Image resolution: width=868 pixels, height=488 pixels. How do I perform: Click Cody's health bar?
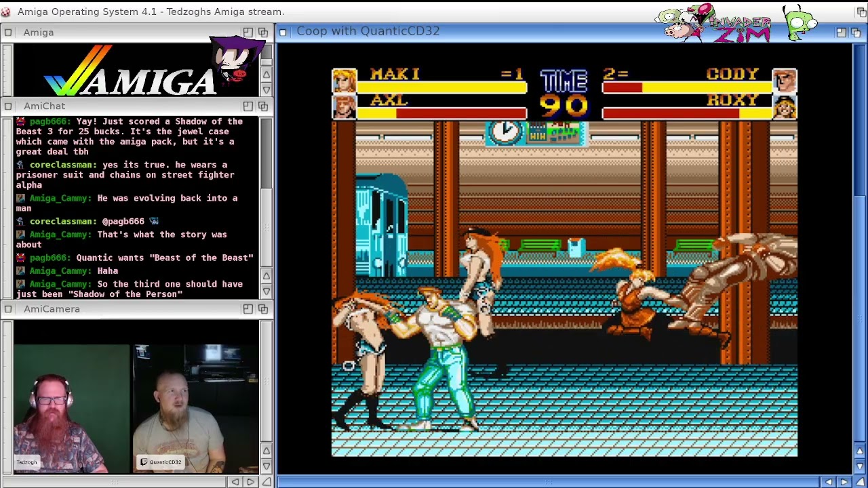(687, 87)
